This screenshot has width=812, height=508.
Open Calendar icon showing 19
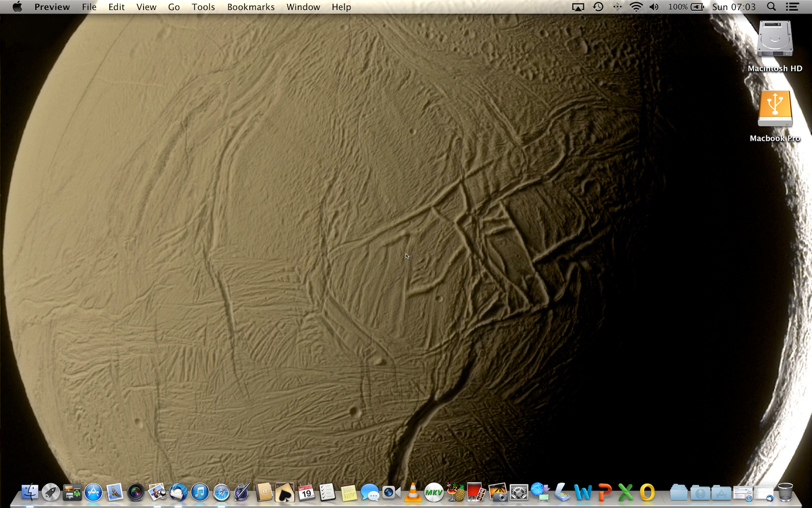click(x=306, y=493)
